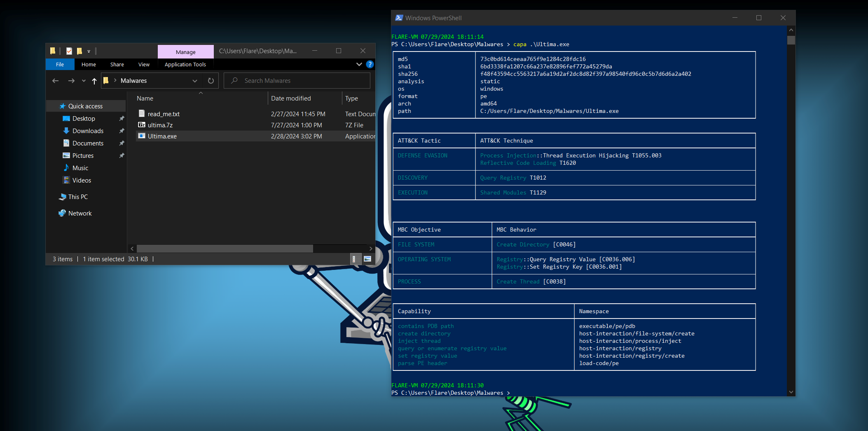This screenshot has width=868, height=431.
Task: Click Properties icon in quick access toolbar
Action: (x=69, y=51)
